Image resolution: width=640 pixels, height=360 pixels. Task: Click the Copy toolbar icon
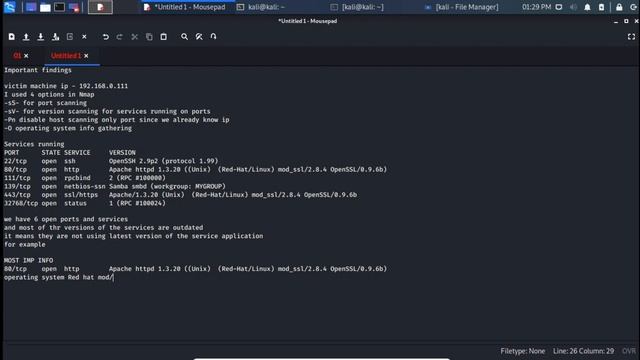(149, 37)
